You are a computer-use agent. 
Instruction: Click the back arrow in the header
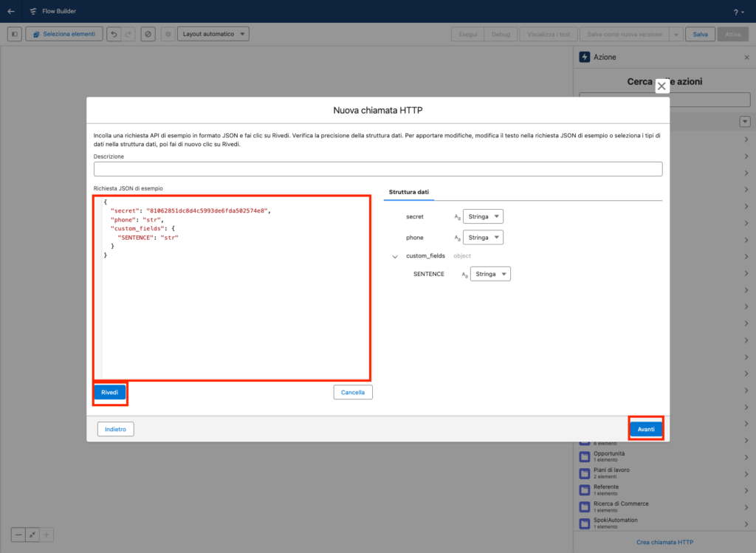click(x=10, y=11)
